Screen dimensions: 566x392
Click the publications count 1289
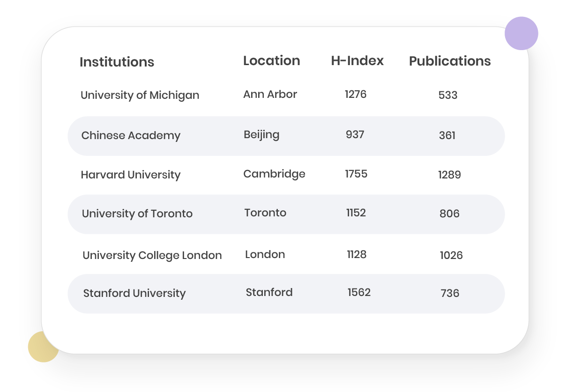[449, 175]
